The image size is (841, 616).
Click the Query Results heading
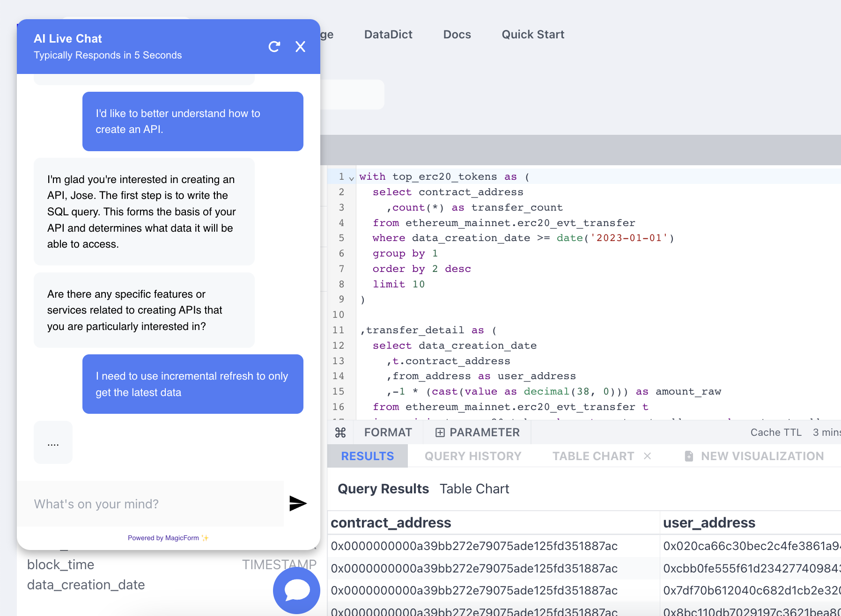click(x=383, y=489)
